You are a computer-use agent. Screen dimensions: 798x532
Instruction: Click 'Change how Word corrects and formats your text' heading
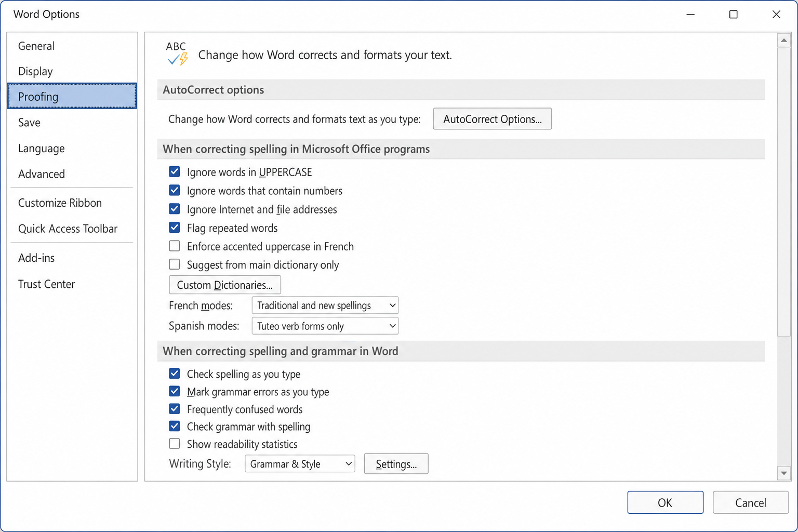tap(325, 55)
